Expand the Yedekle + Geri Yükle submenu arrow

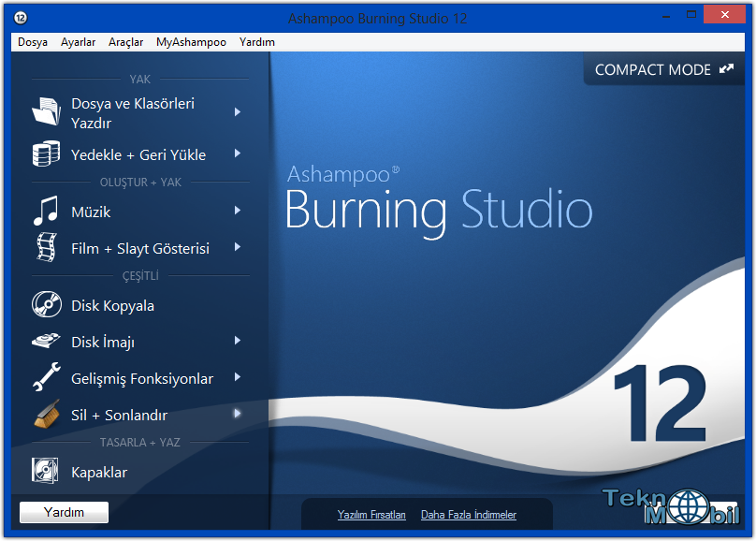click(x=238, y=154)
